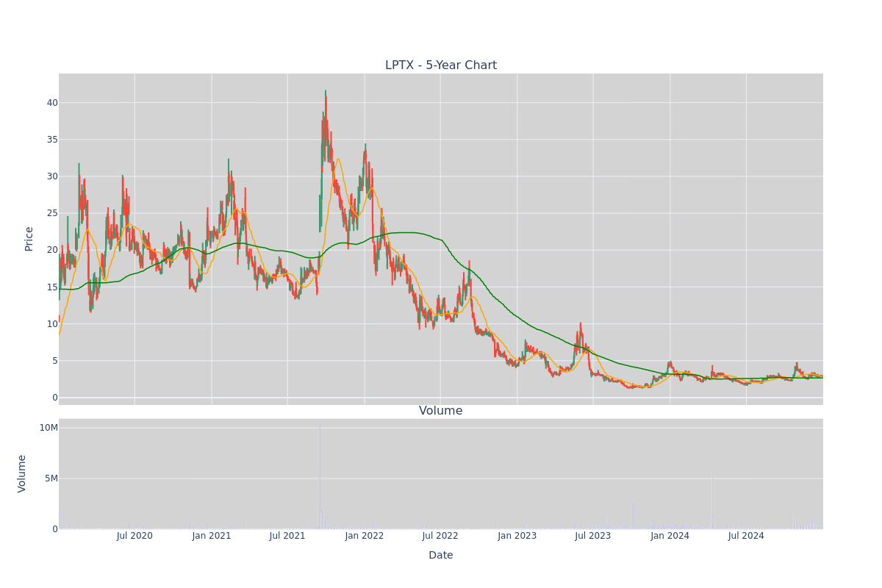Click the 'Volume' subplot heading

coord(441,411)
